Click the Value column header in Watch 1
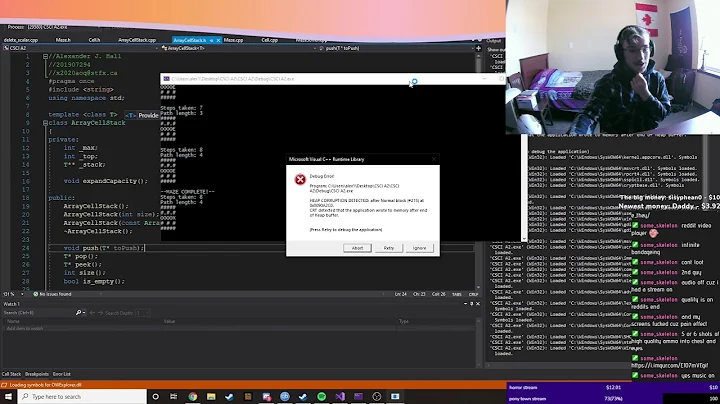Screen dimensions: 720x404 pyautogui.click(x=169, y=321)
